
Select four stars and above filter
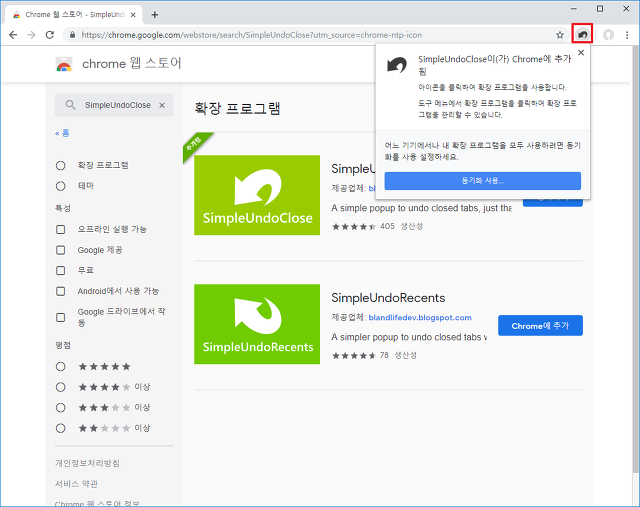[x=60, y=387]
